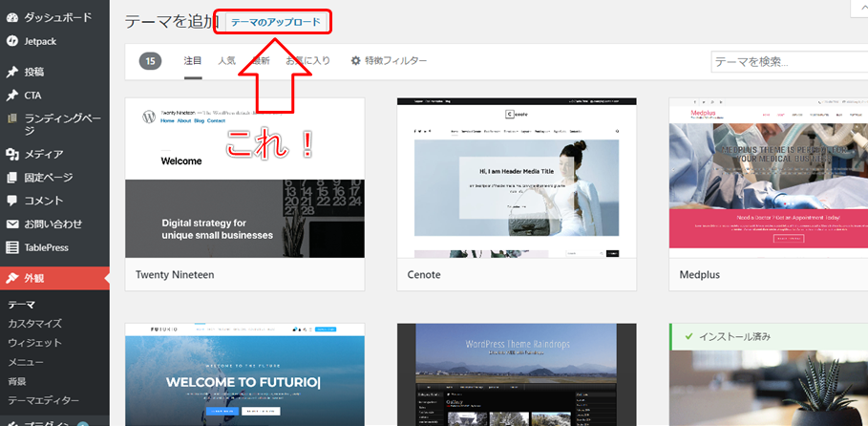The image size is (868, 426).
Task: Open the 背景 submenu link
Action: pyautogui.click(x=16, y=382)
